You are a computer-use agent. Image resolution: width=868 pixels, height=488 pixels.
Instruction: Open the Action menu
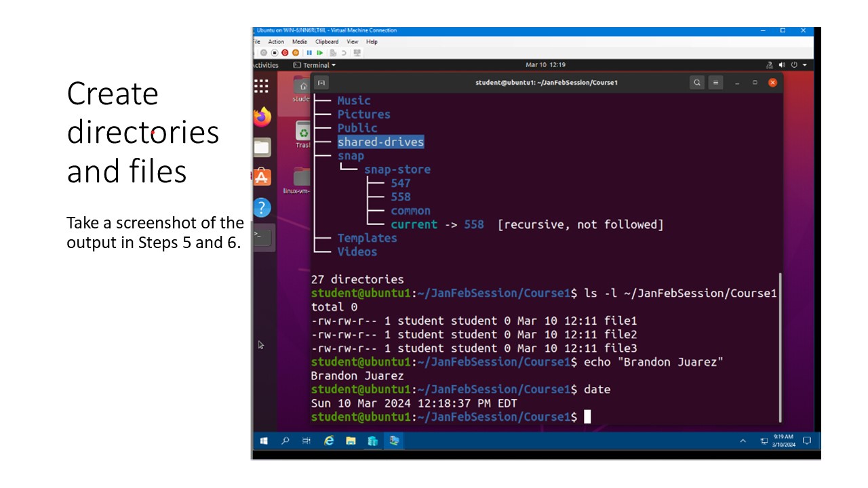(x=276, y=42)
